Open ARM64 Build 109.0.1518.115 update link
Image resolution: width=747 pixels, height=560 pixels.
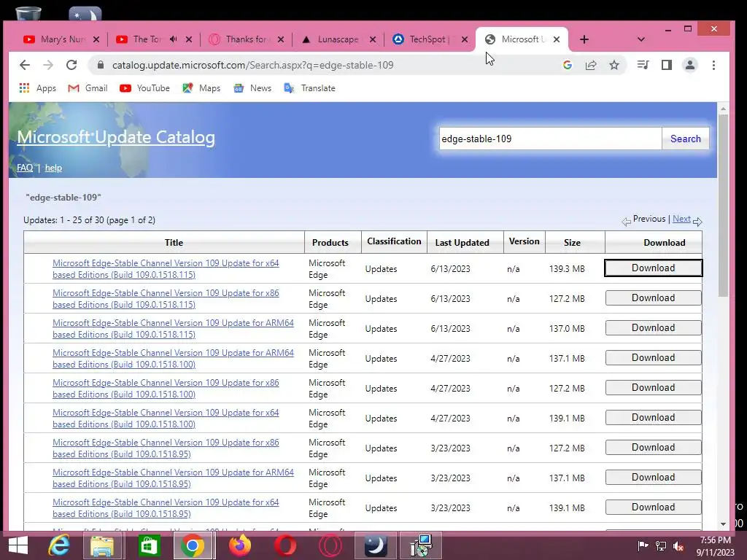pos(173,329)
